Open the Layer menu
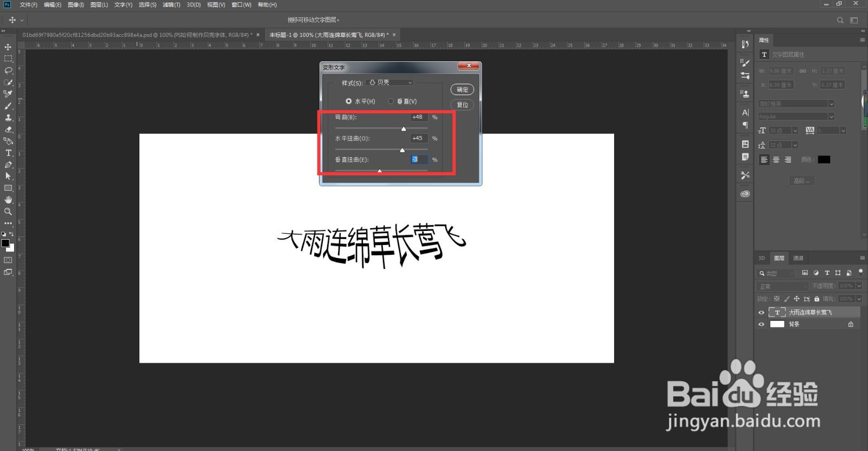868x451 pixels. 99,5
